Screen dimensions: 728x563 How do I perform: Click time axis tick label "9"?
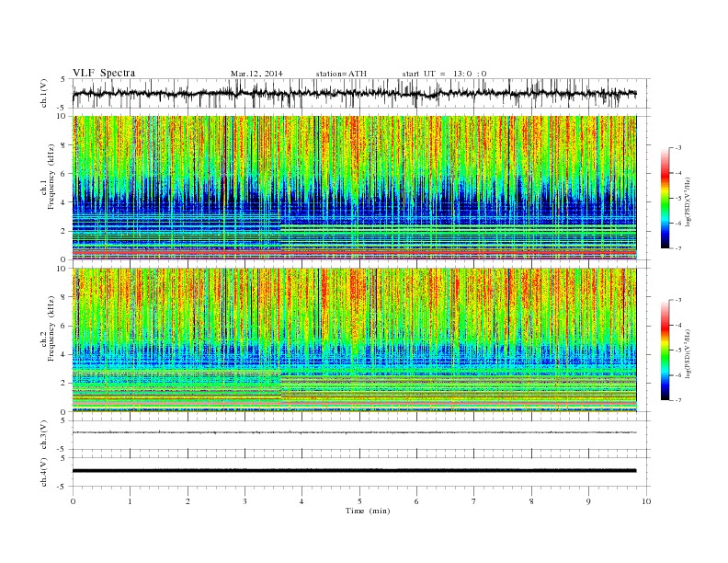(x=588, y=501)
